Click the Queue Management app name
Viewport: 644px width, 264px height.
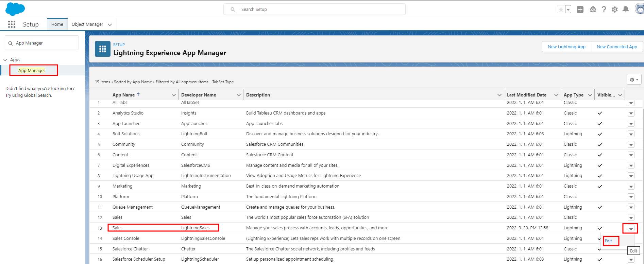(133, 207)
